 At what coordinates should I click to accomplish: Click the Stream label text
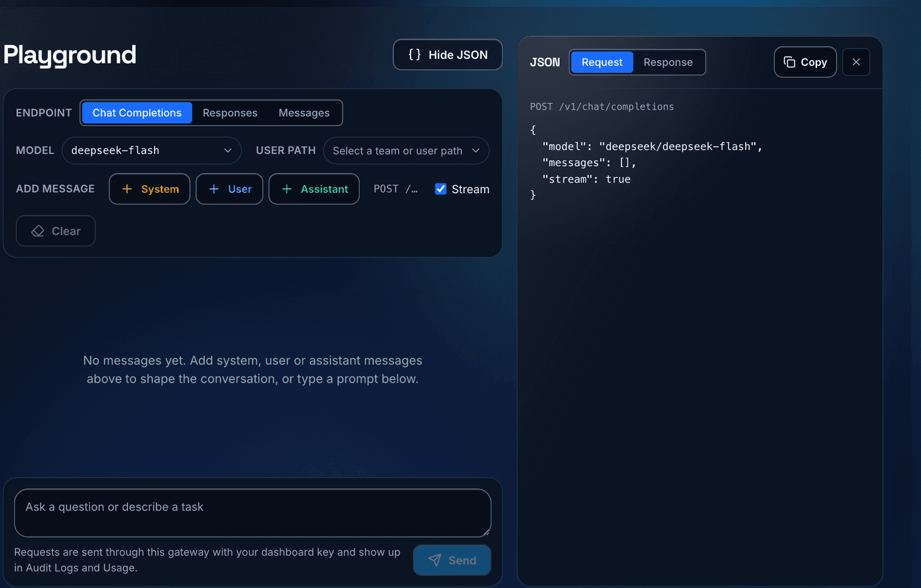(x=471, y=189)
